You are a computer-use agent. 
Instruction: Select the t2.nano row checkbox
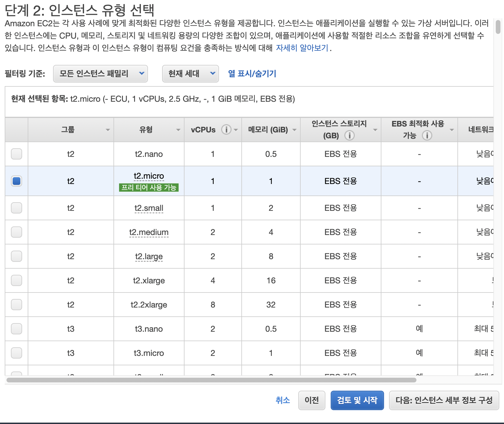[x=17, y=154]
